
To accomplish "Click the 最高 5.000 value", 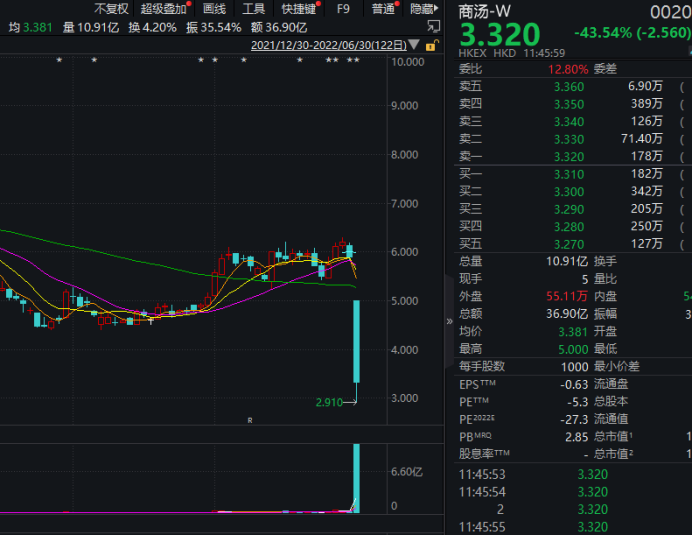I will [573, 349].
